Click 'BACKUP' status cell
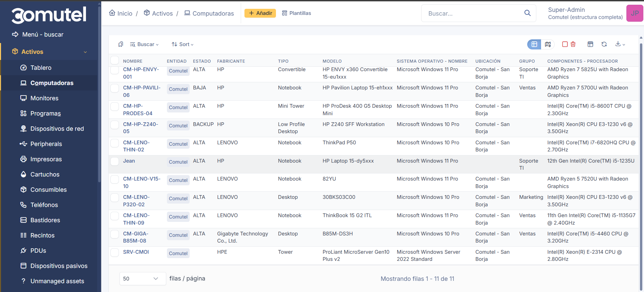This screenshot has height=292, width=644. (203, 124)
